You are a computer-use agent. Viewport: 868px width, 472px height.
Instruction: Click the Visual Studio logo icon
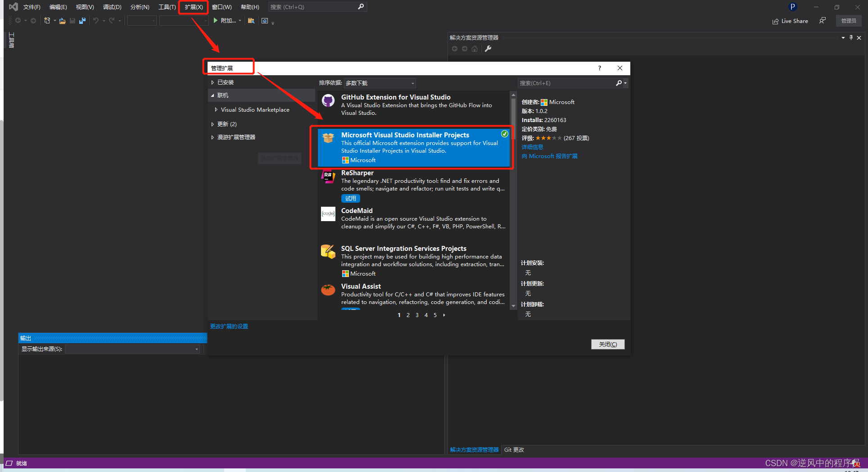click(14, 7)
